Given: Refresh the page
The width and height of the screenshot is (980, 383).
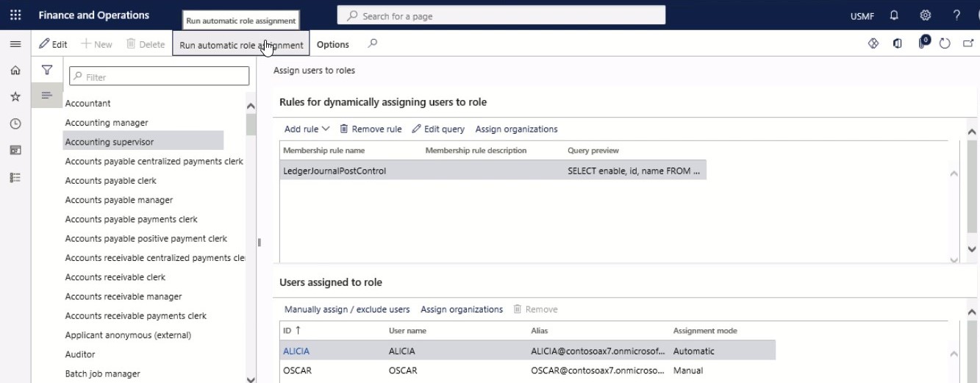Looking at the screenshot, I should click(945, 44).
